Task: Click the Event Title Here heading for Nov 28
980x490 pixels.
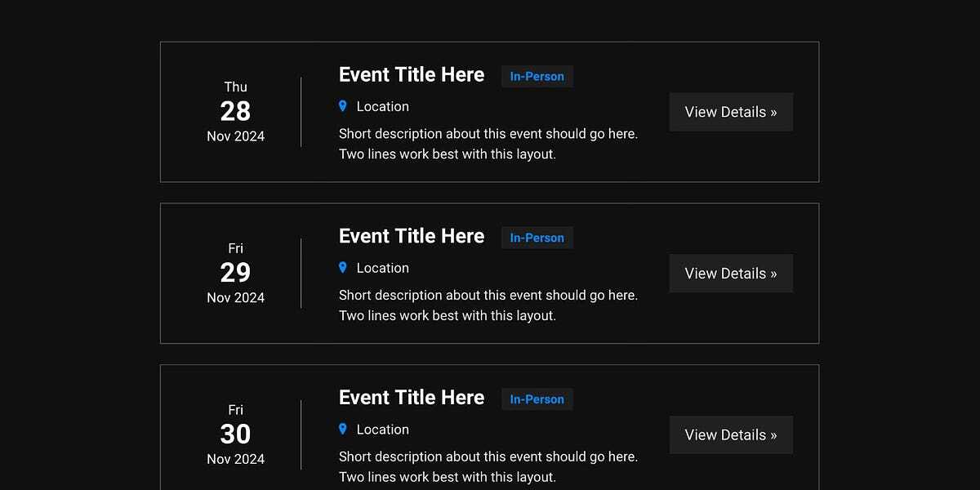Action: pyautogui.click(x=412, y=75)
